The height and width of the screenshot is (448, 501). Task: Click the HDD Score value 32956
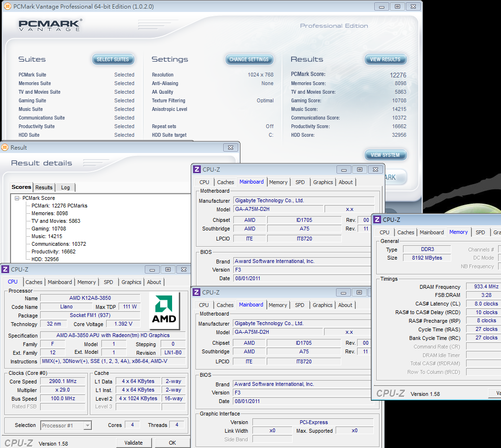pos(399,135)
